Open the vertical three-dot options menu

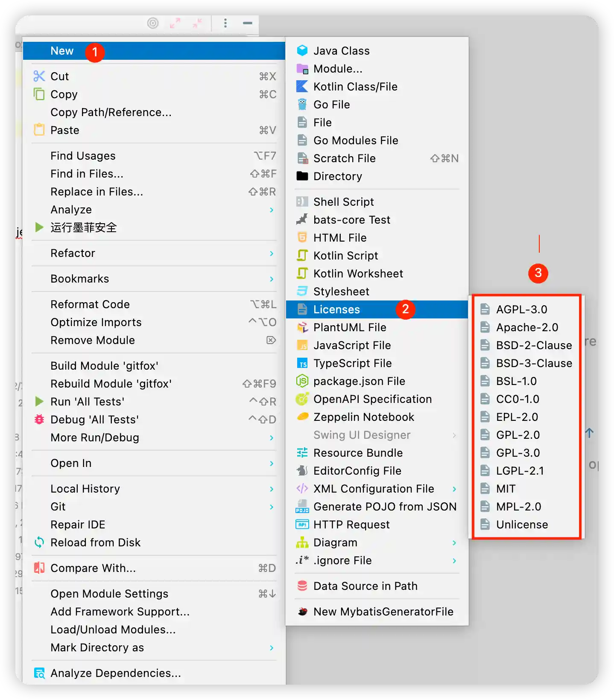coord(225,23)
